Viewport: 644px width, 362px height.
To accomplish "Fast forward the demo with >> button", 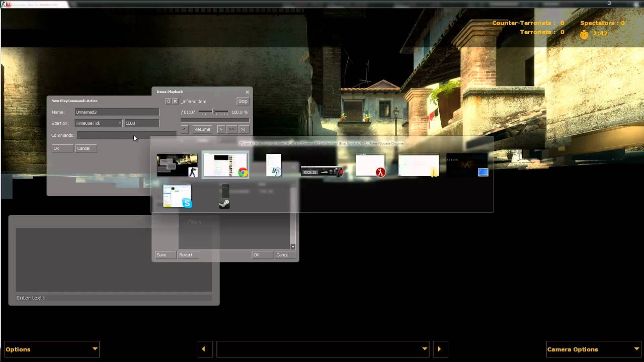I will point(231,129).
